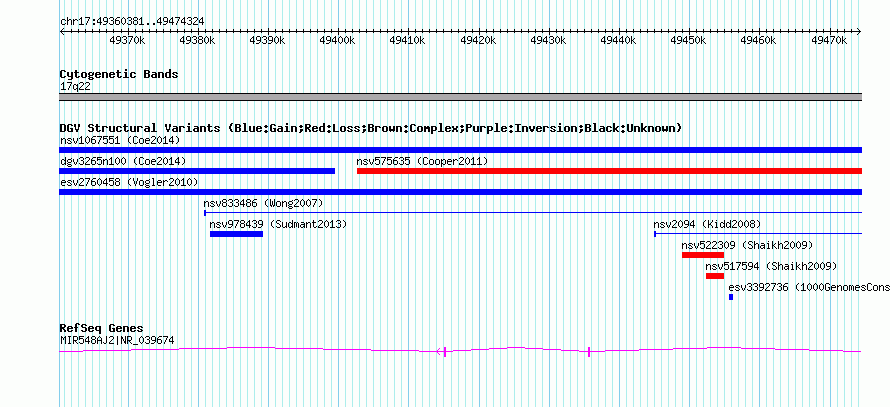Click the 49420k ruler tick label

click(478, 40)
